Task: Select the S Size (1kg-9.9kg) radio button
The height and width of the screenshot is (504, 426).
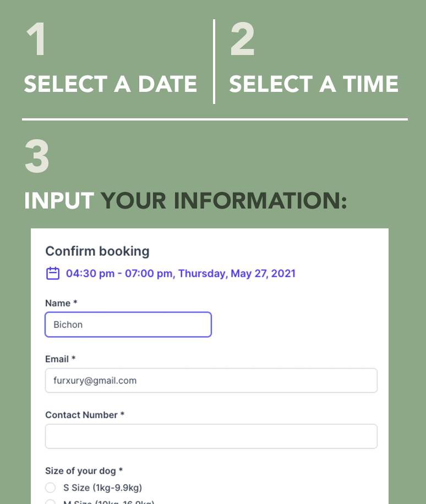Action: tap(51, 487)
